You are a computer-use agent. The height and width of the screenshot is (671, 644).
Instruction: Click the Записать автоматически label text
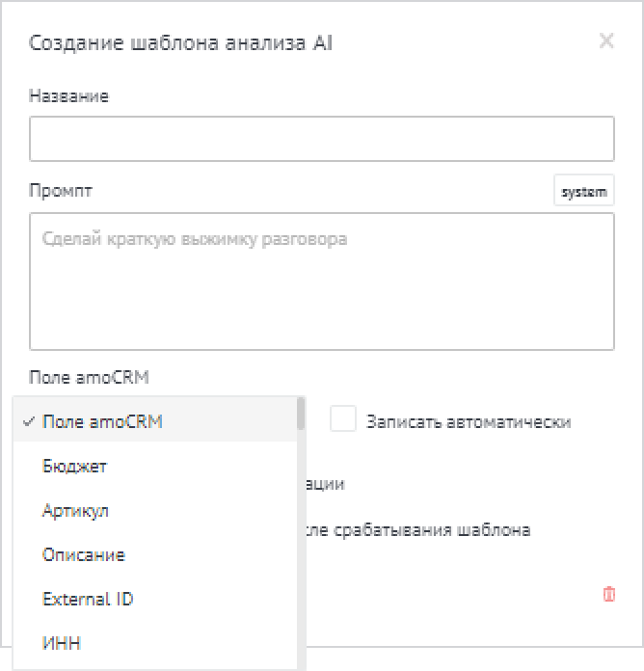(469, 422)
